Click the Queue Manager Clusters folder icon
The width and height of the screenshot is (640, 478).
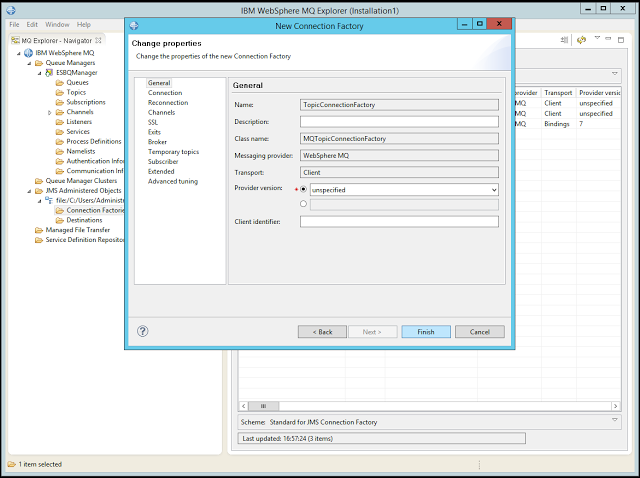click(39, 181)
